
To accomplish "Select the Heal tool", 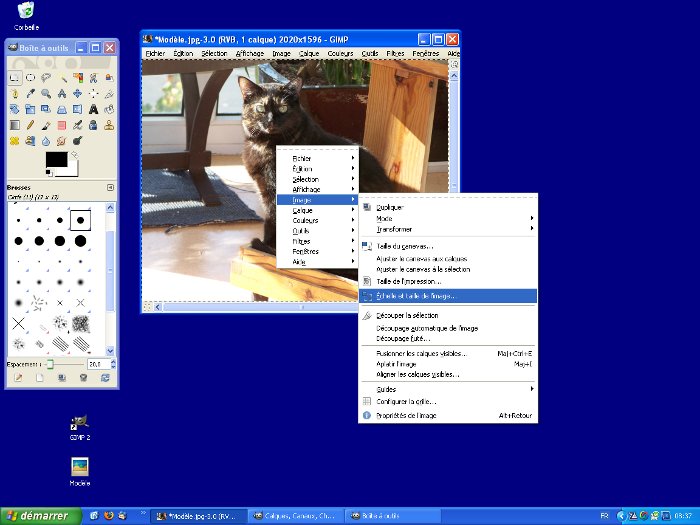I will point(14,141).
